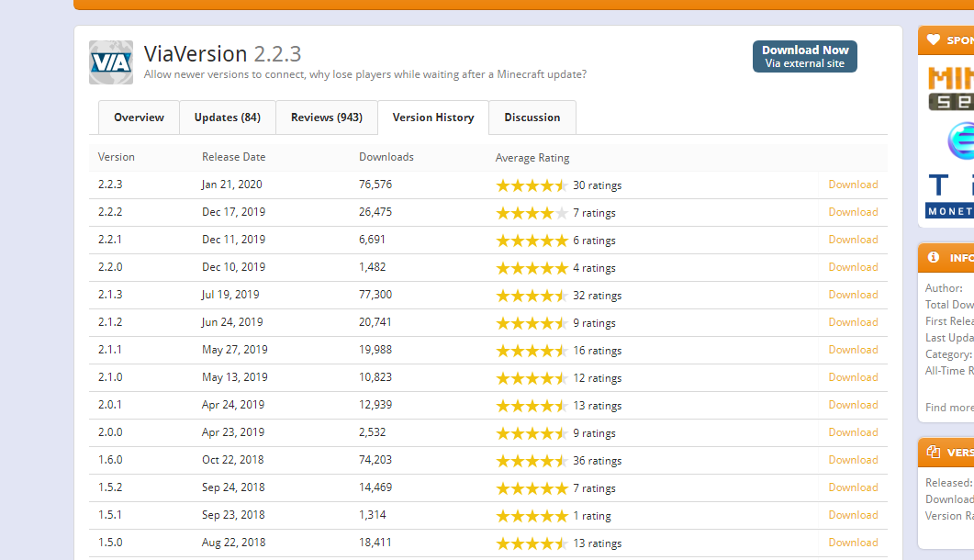974x560 pixels.
Task: Click the Release Date column header
Action: 233,157
